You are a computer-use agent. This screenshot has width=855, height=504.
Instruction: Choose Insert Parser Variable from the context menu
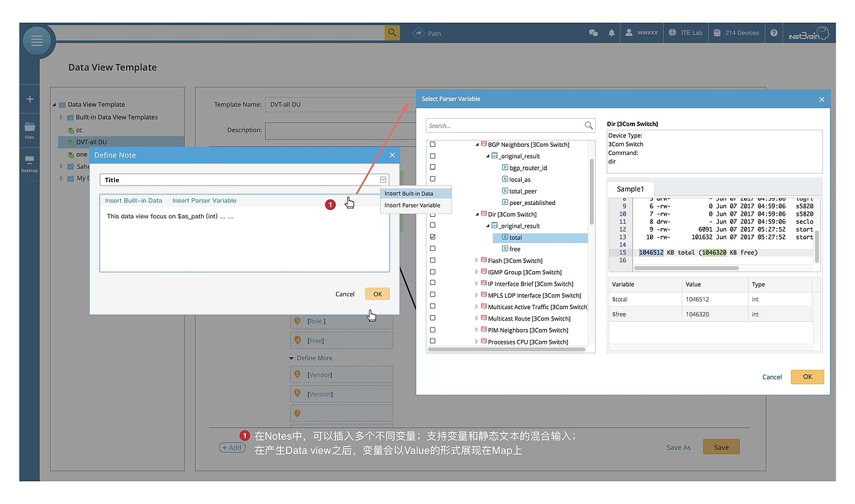pyautogui.click(x=415, y=205)
